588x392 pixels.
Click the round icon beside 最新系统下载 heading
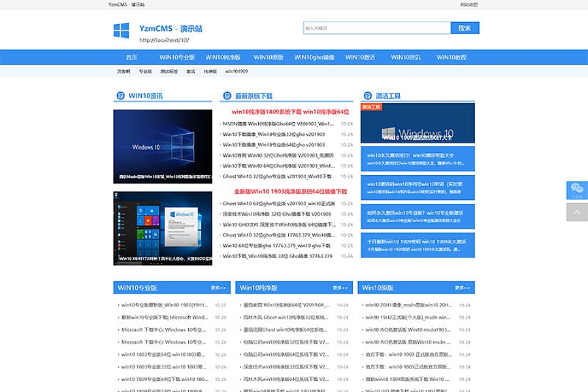227,95
